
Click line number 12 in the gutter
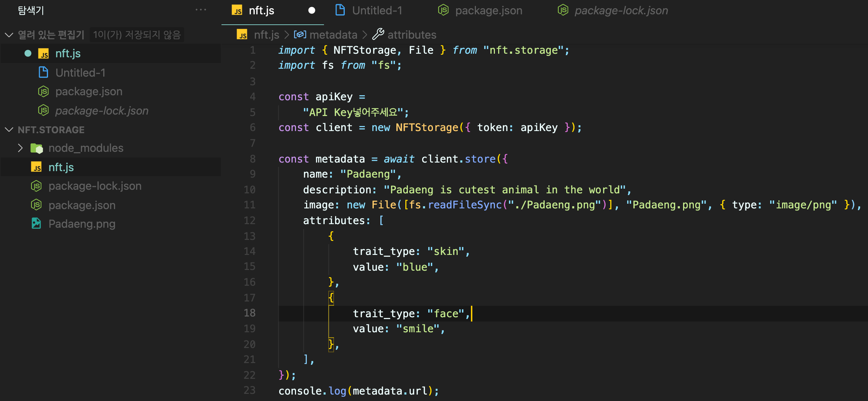[x=249, y=221]
